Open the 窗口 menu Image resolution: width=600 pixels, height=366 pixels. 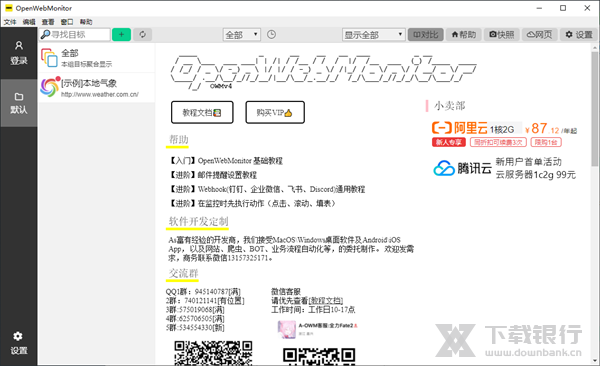(67, 22)
